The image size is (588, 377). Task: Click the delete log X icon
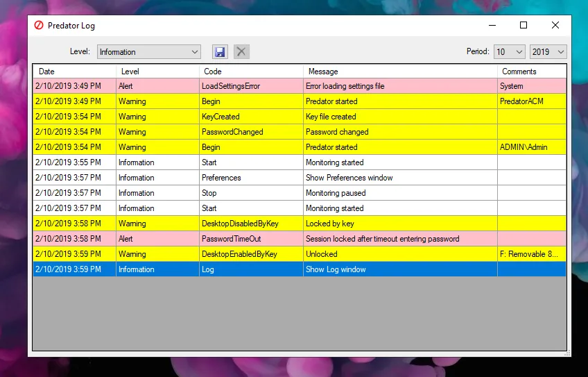click(241, 51)
